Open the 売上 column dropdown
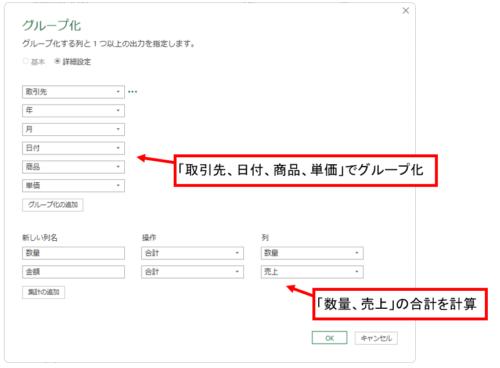Screen dimensions: 500x368 tap(312, 272)
